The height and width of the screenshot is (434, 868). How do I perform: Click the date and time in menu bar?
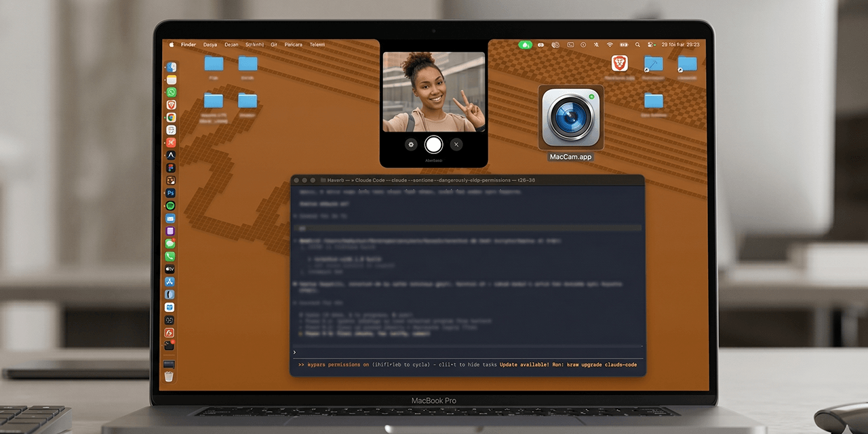(680, 45)
